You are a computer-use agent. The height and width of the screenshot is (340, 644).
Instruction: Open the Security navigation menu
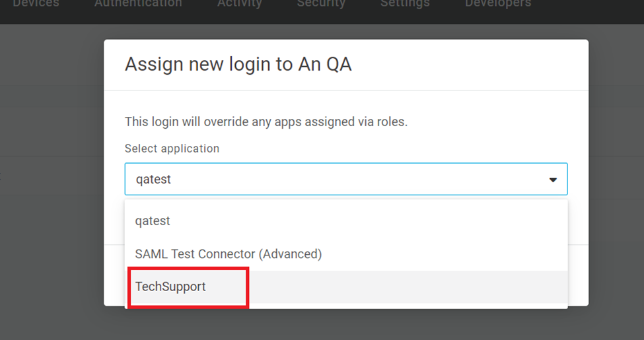click(321, 4)
